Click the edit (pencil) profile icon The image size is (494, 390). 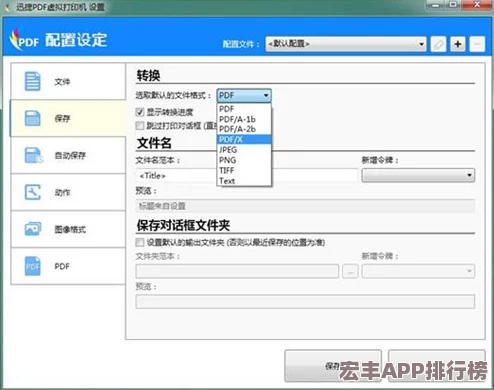click(438, 44)
